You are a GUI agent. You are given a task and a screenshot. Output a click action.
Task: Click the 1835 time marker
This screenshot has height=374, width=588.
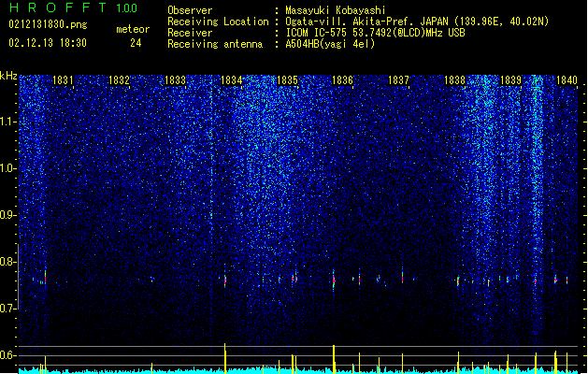tap(287, 80)
